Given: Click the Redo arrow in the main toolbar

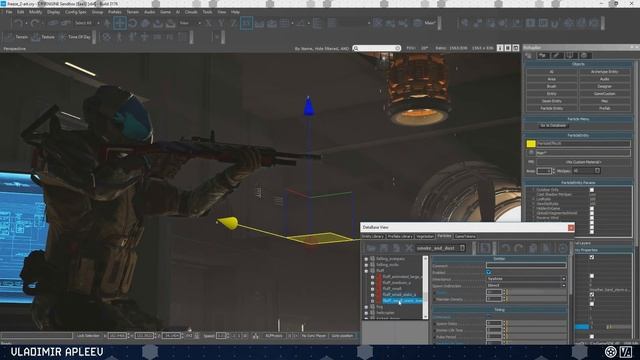Looking at the screenshot, I should pos(35,23).
